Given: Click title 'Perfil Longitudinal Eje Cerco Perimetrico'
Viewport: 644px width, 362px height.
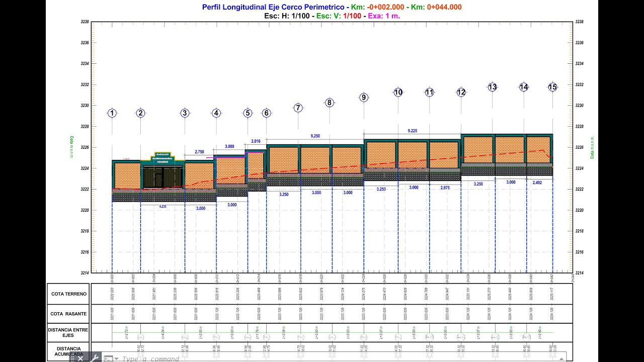Looking at the screenshot, I should tap(273, 7).
